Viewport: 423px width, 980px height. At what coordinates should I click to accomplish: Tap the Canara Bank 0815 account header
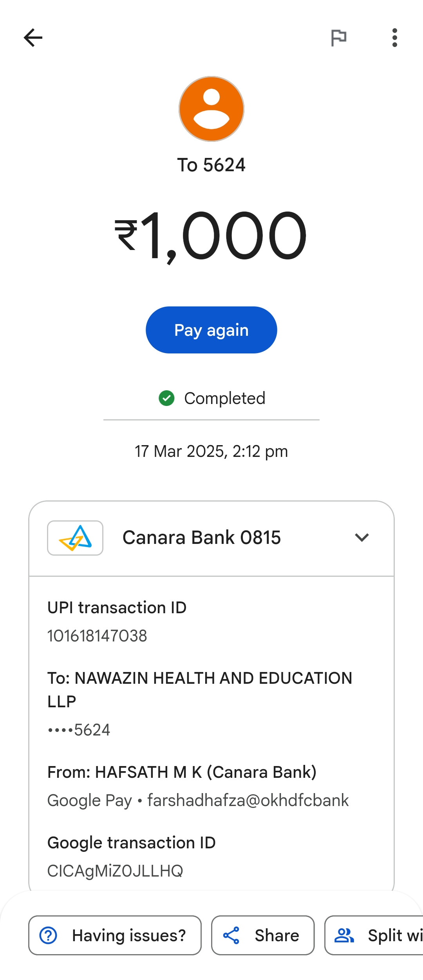(x=202, y=538)
